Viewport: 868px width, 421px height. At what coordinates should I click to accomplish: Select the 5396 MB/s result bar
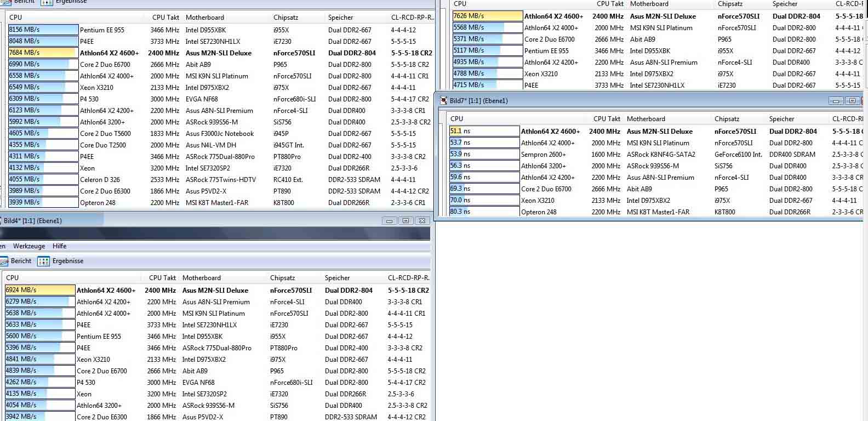40,348
